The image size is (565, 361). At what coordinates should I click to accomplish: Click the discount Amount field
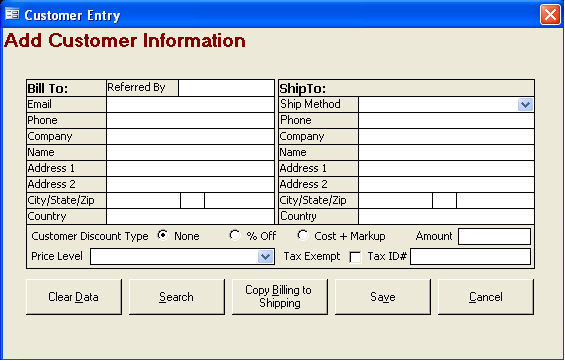tap(494, 236)
